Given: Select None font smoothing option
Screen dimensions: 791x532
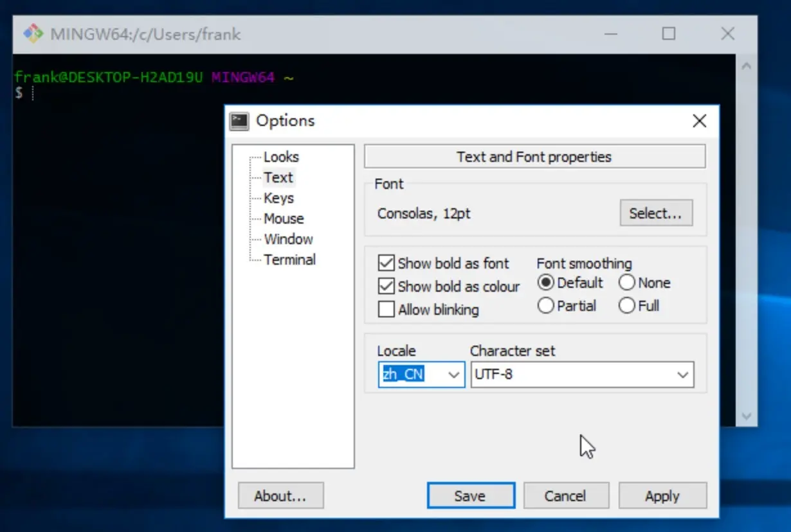Looking at the screenshot, I should [627, 283].
